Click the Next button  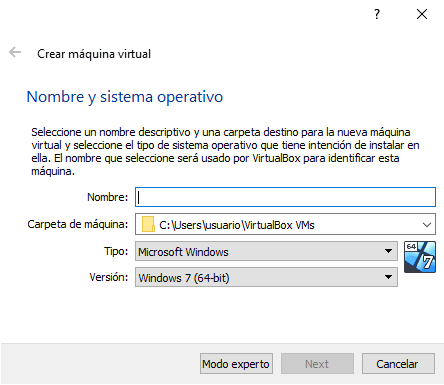[317, 364]
